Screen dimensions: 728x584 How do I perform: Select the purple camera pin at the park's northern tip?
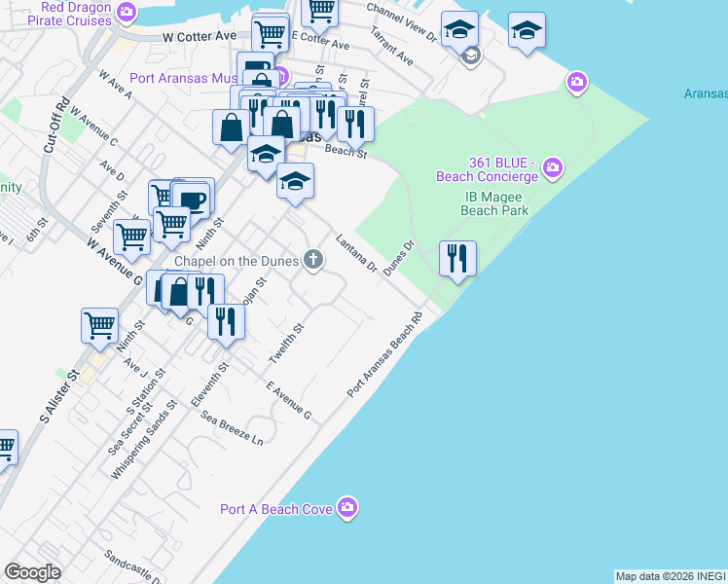point(577,82)
